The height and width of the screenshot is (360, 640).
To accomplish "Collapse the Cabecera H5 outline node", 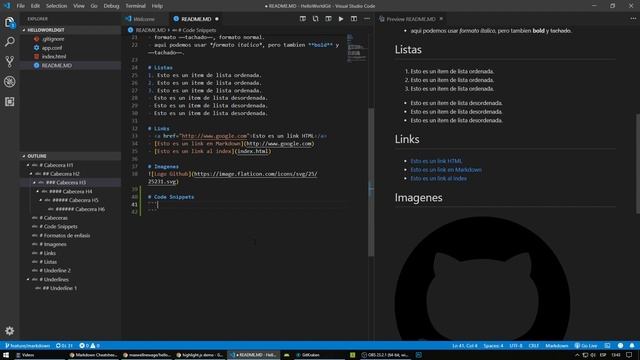I will point(41,200).
